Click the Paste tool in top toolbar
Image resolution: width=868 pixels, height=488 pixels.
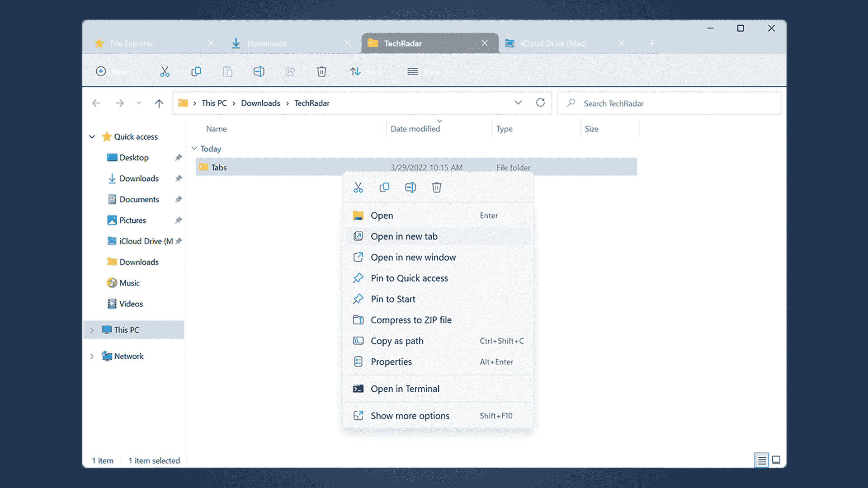(x=227, y=71)
